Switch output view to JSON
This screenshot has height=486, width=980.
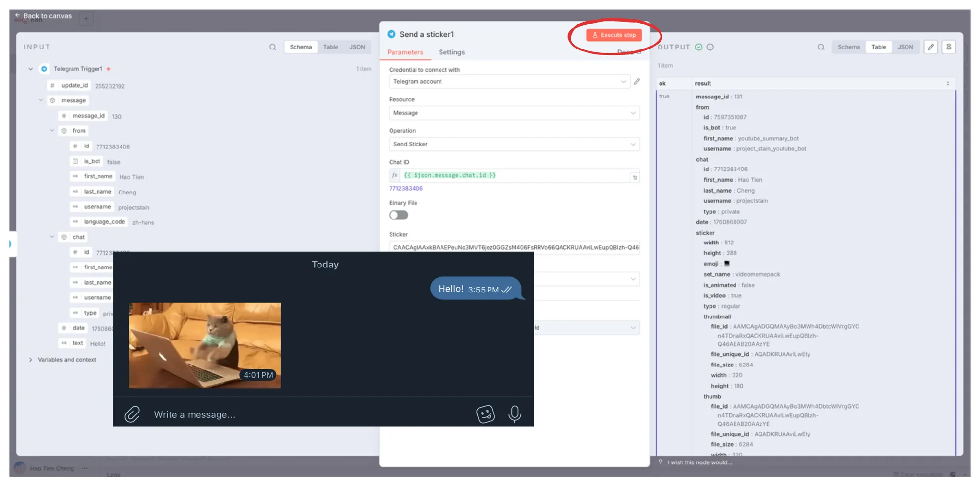(x=905, y=47)
